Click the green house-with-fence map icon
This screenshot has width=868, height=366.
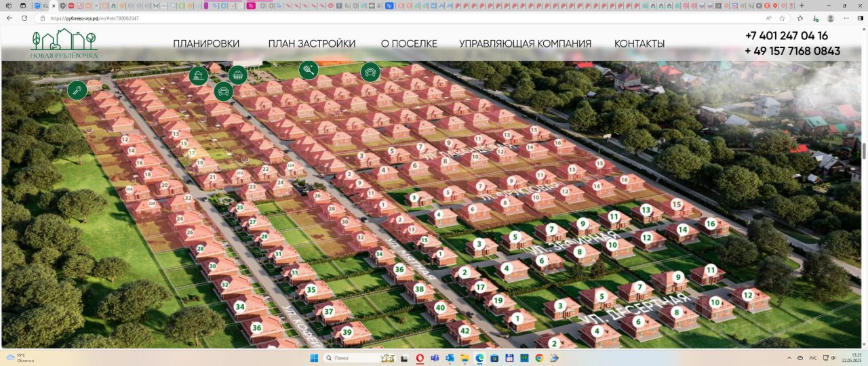(x=199, y=76)
